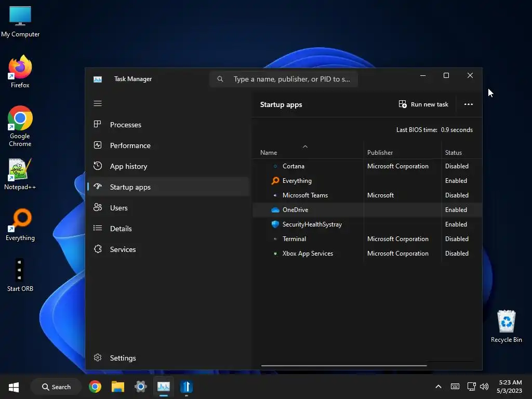Image resolution: width=532 pixels, height=399 pixels.
Task: Select the Startup apps page
Action: pos(169,187)
